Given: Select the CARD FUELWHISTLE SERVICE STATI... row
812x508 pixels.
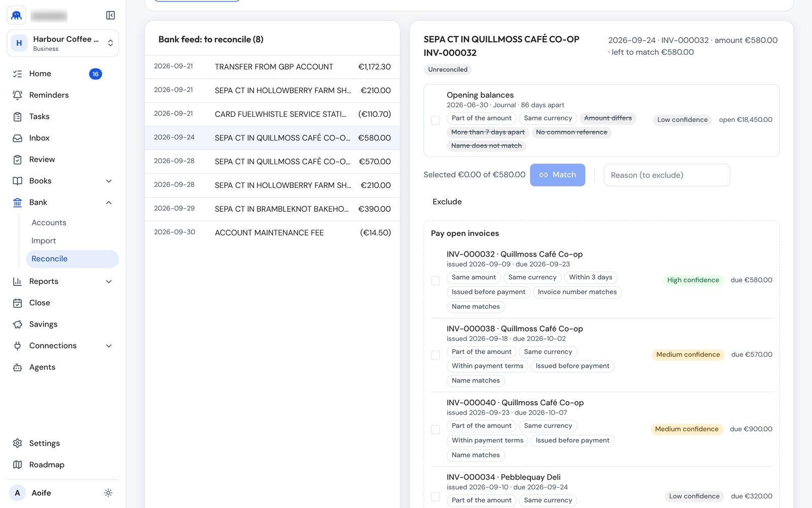Looking at the screenshot, I should (x=273, y=114).
